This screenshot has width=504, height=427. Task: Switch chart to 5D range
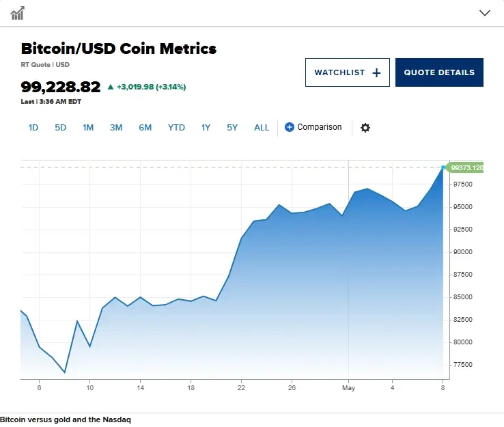click(x=61, y=127)
